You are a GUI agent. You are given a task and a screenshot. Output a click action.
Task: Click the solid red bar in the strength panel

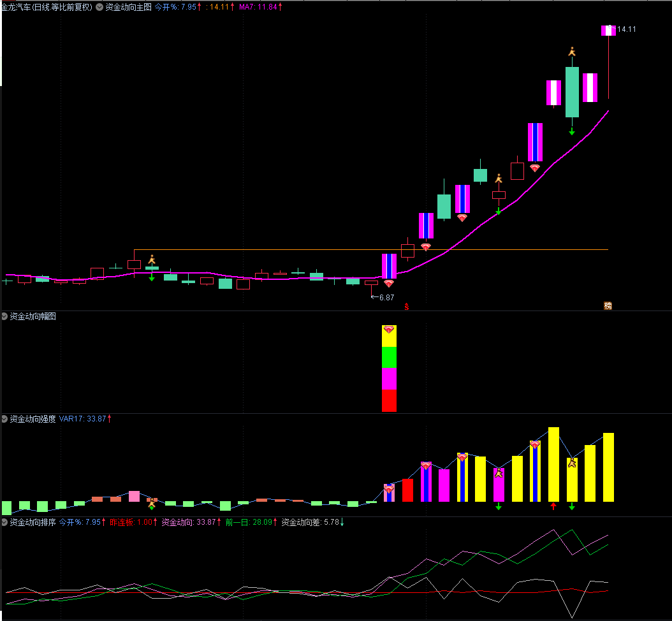point(407,490)
